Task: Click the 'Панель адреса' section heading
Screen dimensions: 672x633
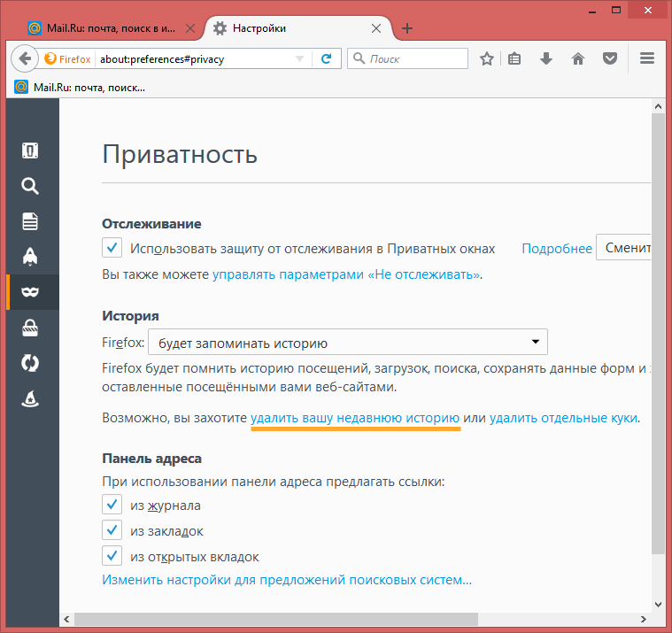Action: [x=151, y=459]
